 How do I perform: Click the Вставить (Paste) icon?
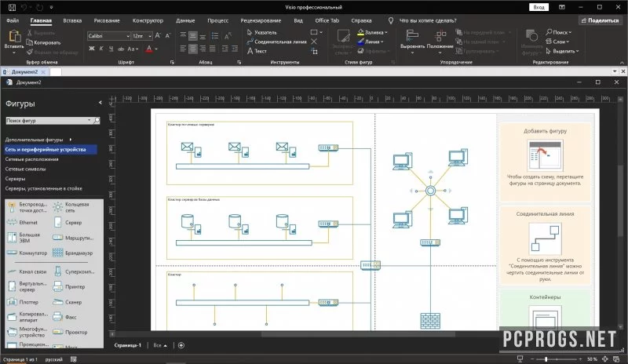coord(14,36)
